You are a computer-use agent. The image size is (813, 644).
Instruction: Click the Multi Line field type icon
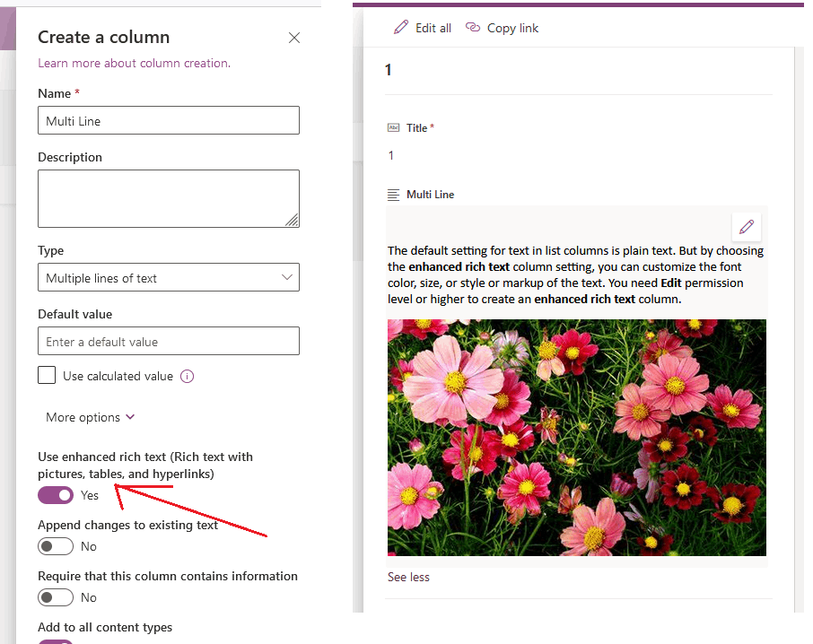point(394,195)
